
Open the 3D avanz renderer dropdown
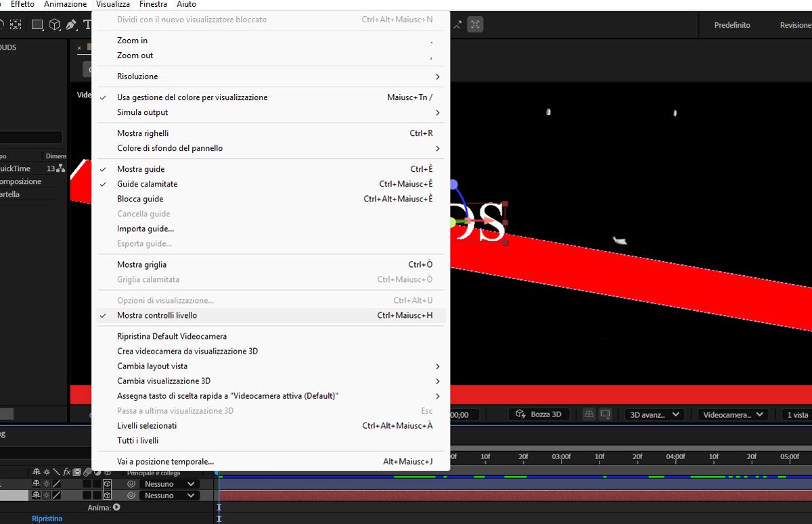click(x=653, y=414)
